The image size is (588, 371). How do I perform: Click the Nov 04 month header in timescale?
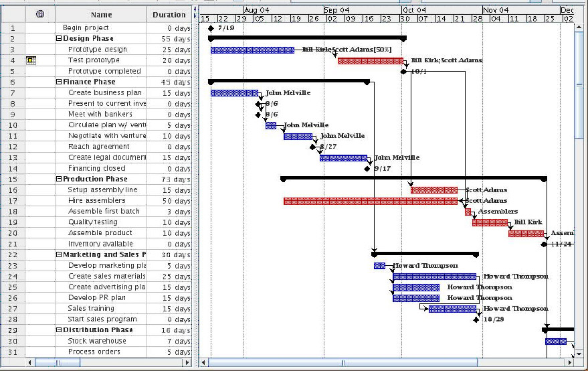click(496, 10)
